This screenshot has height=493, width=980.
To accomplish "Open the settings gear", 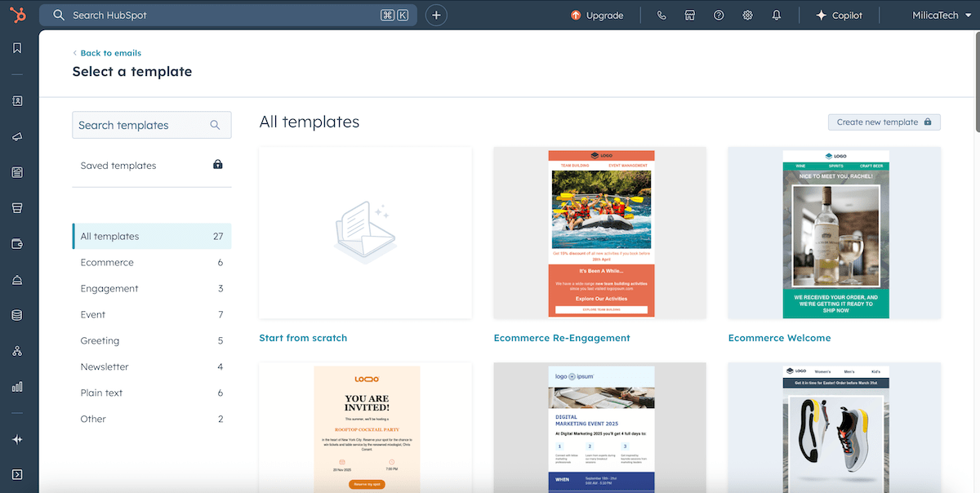I will pos(747,15).
